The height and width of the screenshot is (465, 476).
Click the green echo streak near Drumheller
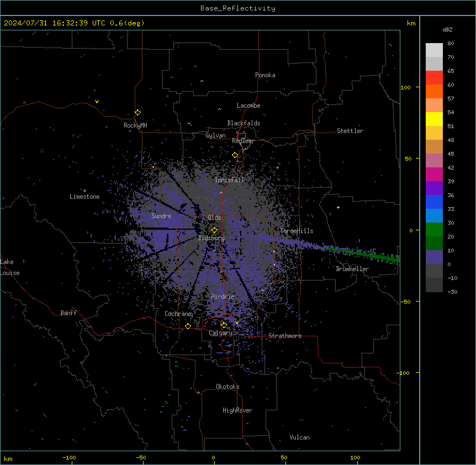click(361, 253)
